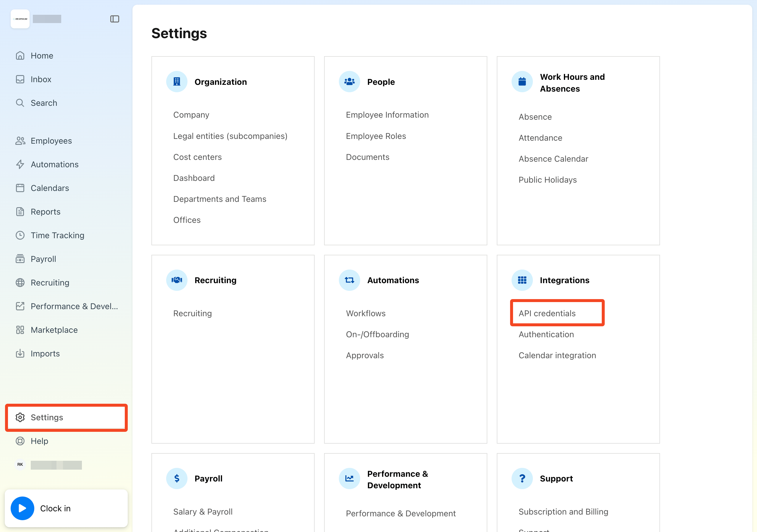
Task: Open Dashboard under Organization
Action: click(194, 178)
